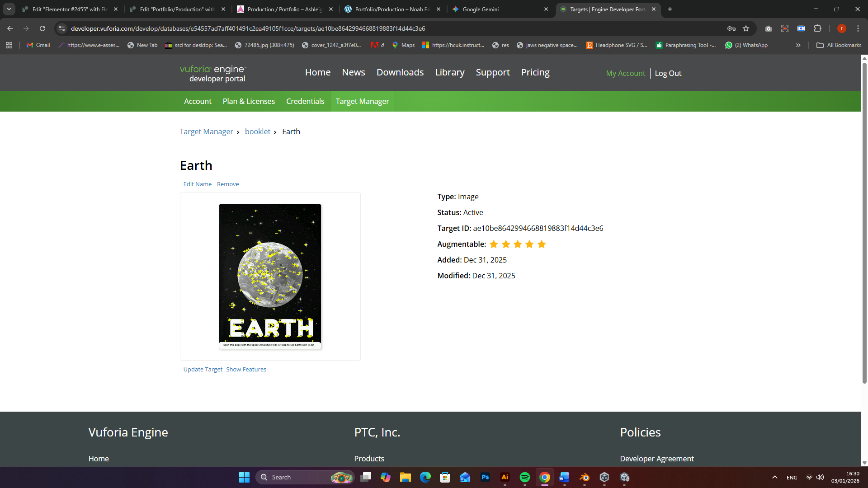The width and height of the screenshot is (868, 488).
Task: Click the Show Features link
Action: pos(246,369)
